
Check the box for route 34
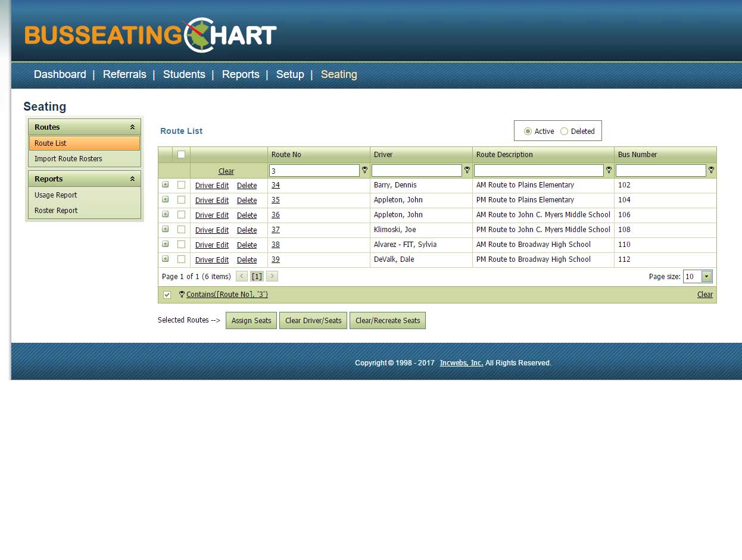click(181, 185)
